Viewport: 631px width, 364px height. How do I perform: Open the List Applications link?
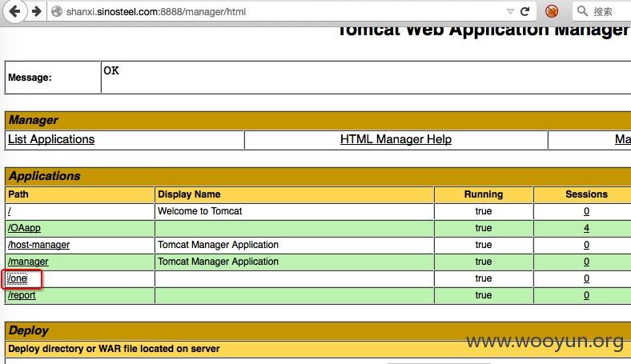[51, 139]
